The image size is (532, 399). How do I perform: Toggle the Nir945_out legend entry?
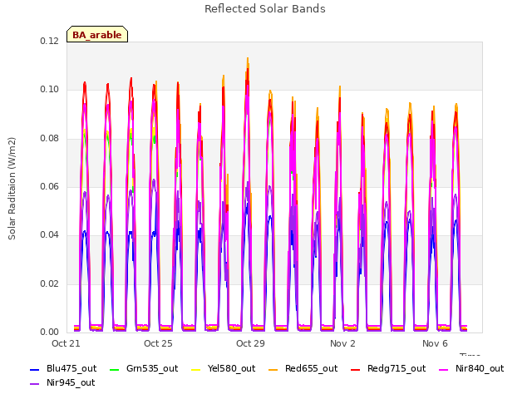pyautogui.click(x=62, y=382)
